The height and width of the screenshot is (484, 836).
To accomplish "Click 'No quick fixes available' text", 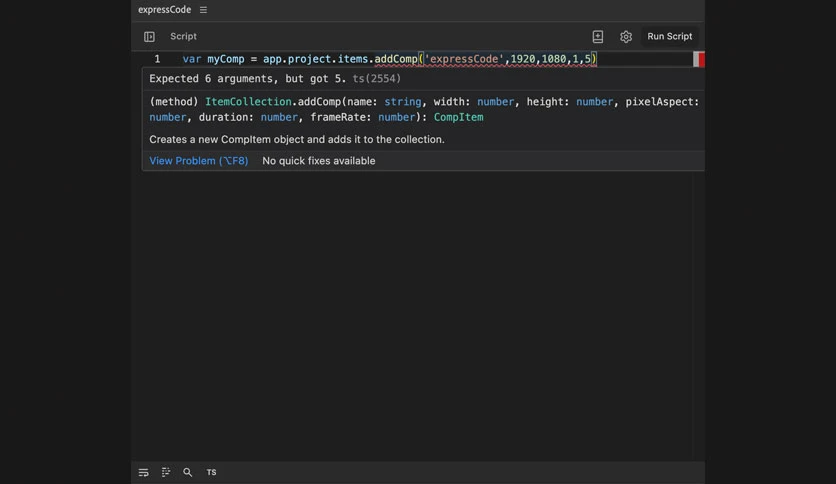I will (319, 160).
